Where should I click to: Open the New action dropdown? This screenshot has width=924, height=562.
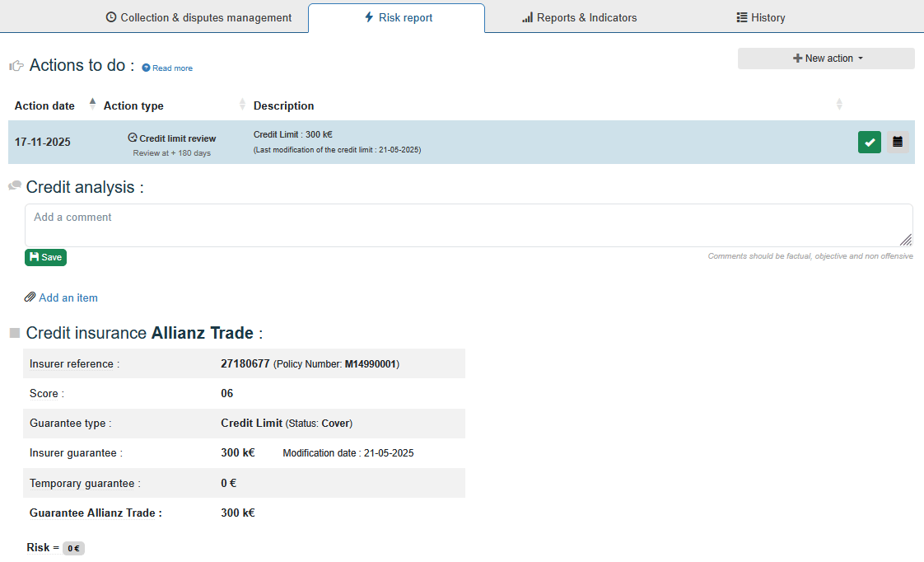(826, 59)
